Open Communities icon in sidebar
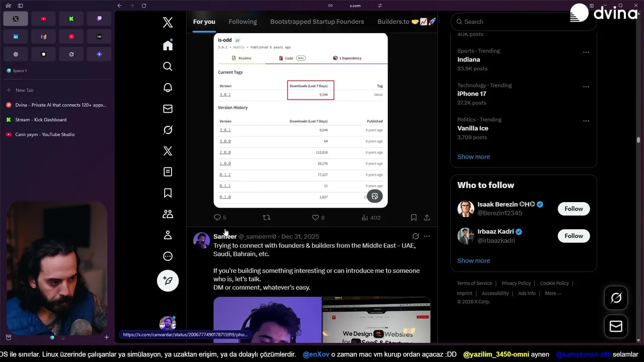Viewport: 644px width, 362px height. [x=168, y=214]
